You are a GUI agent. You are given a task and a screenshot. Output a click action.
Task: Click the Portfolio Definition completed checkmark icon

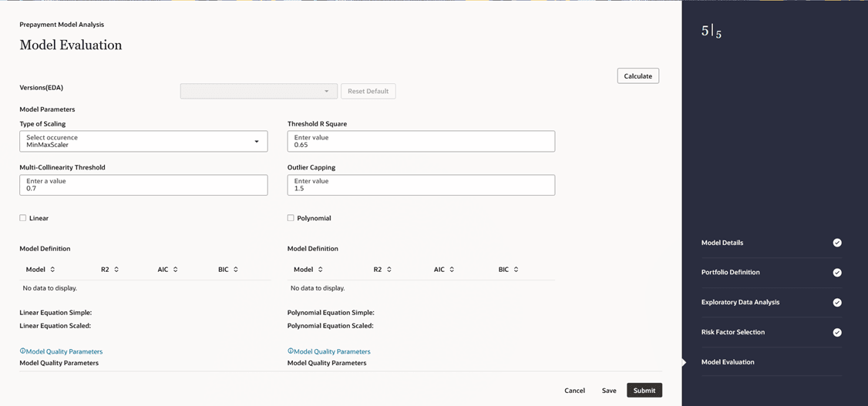(x=837, y=273)
